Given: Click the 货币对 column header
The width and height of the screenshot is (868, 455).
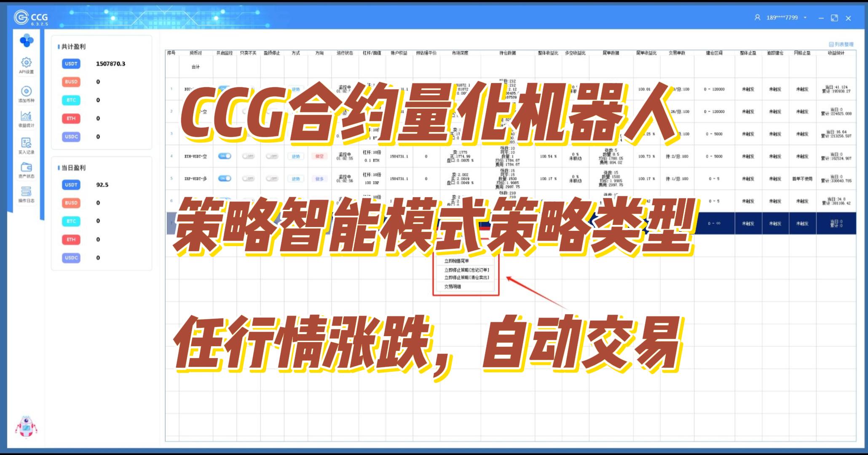Looking at the screenshot, I should tap(196, 53).
